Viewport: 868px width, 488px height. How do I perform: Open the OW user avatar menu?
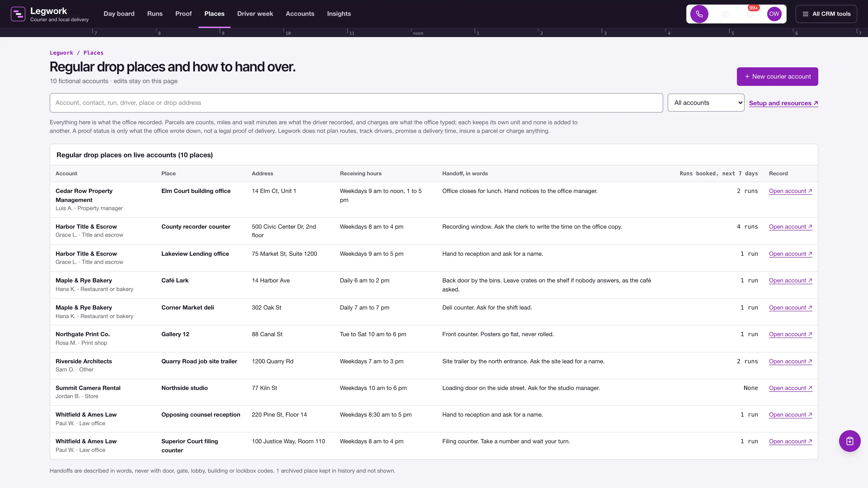774,14
